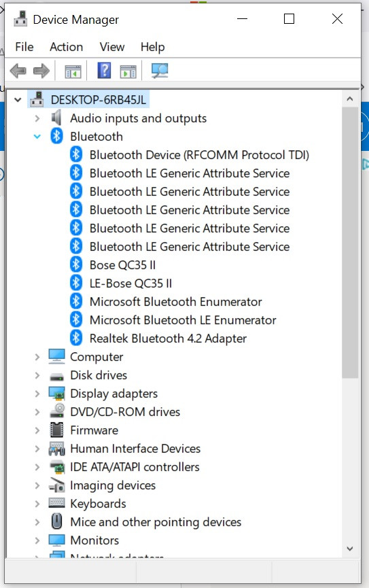The height and width of the screenshot is (588, 369).
Task: Expand the IDE ATA/ATAPI controllers category
Action: click(x=37, y=467)
